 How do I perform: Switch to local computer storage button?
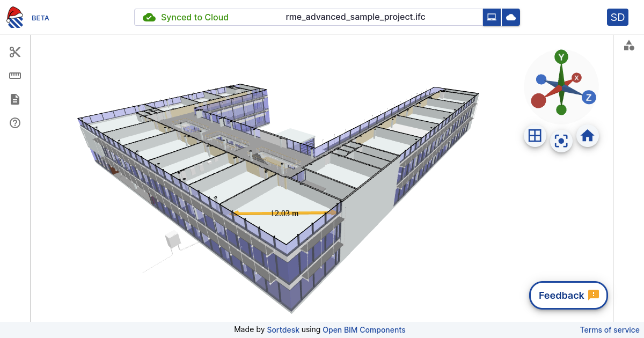(492, 17)
